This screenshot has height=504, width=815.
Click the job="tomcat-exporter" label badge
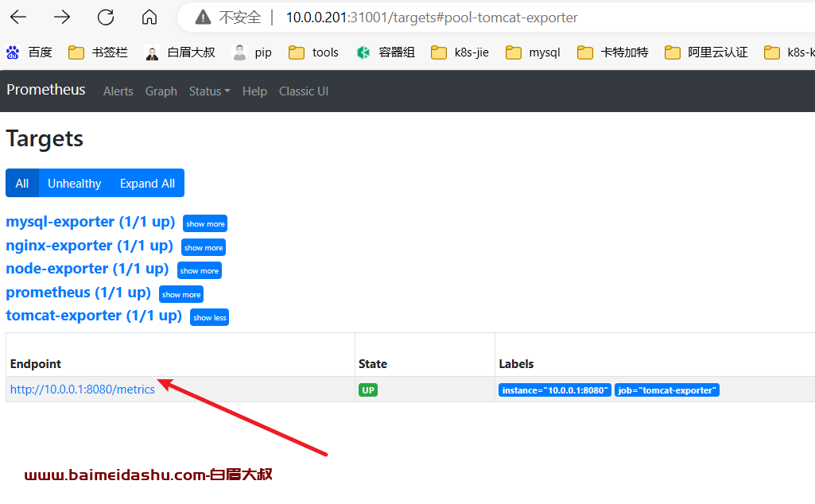(x=667, y=390)
